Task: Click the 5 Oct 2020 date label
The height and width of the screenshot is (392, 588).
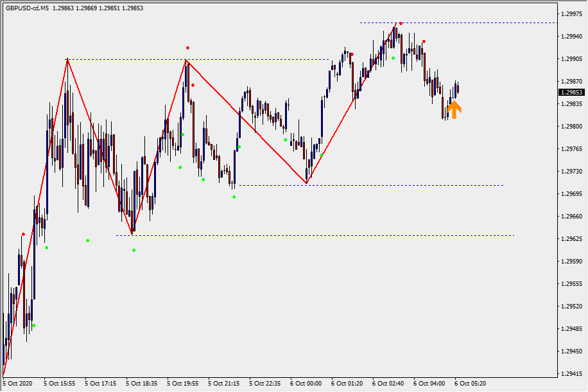Action: click(17, 383)
